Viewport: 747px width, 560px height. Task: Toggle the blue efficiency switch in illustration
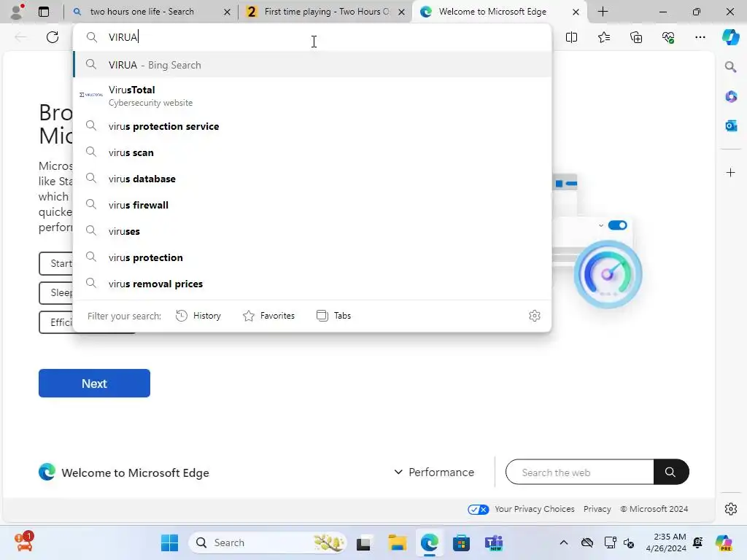tap(617, 225)
